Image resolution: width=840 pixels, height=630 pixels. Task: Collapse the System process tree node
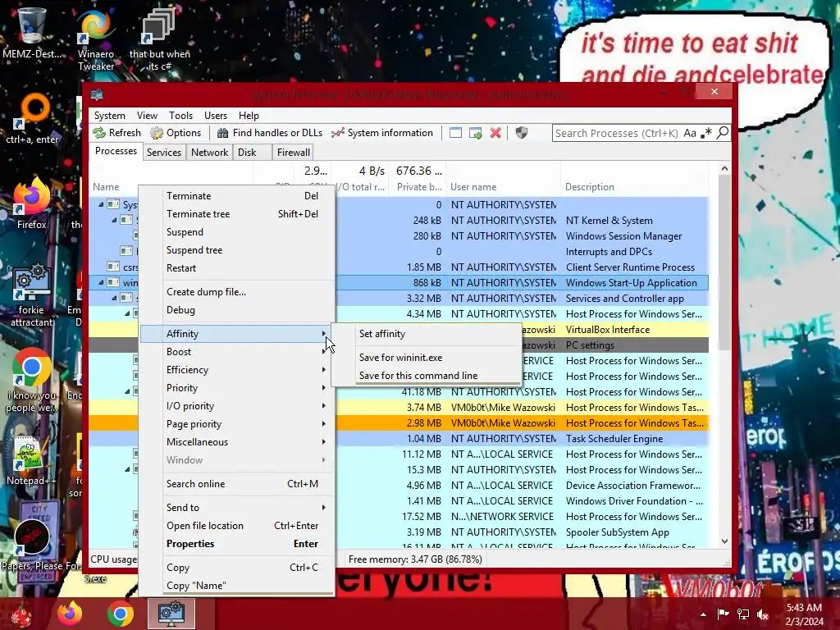pos(101,204)
